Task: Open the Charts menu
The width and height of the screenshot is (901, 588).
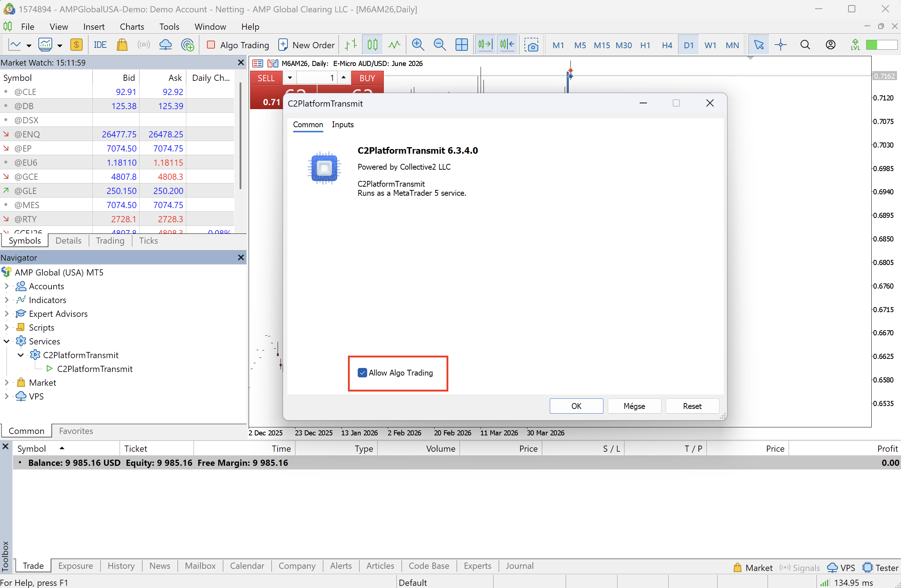Action: tap(132, 26)
